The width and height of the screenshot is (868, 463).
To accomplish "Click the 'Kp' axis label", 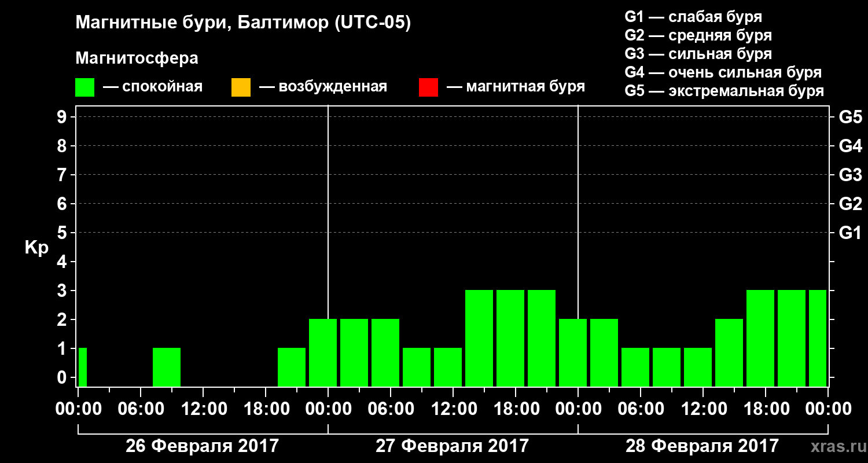I will 36,248.
